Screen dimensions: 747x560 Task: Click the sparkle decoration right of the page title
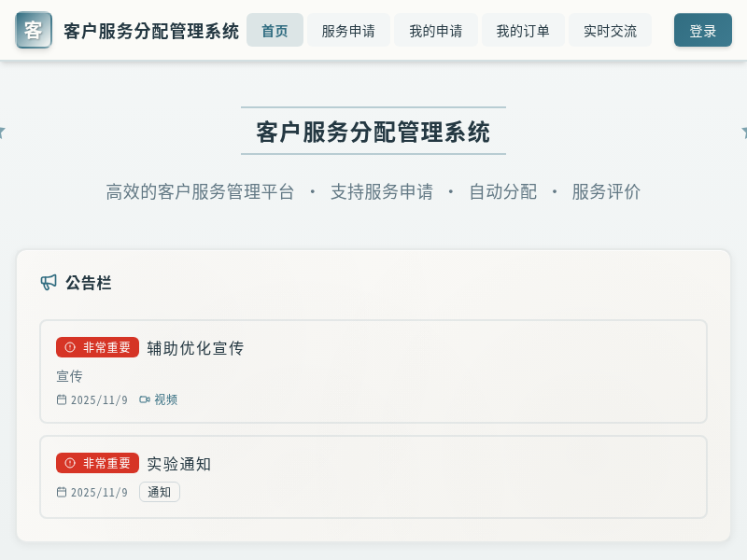[x=743, y=133]
